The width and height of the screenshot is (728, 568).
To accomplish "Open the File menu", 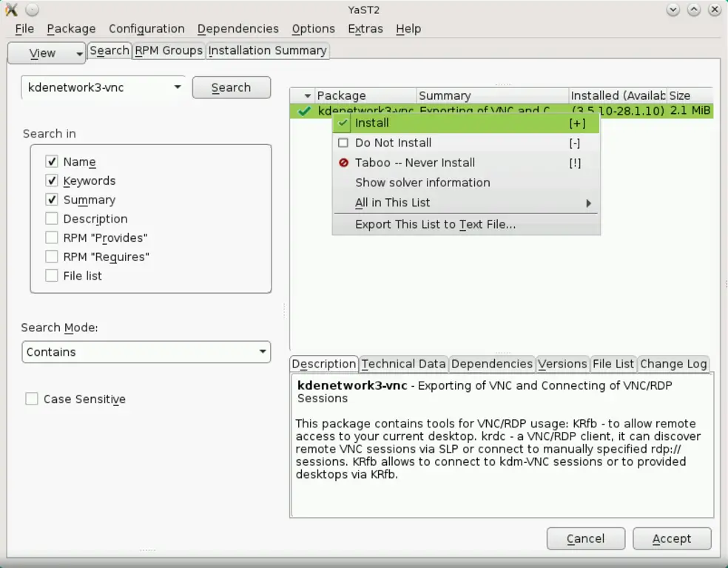I will coord(24,29).
